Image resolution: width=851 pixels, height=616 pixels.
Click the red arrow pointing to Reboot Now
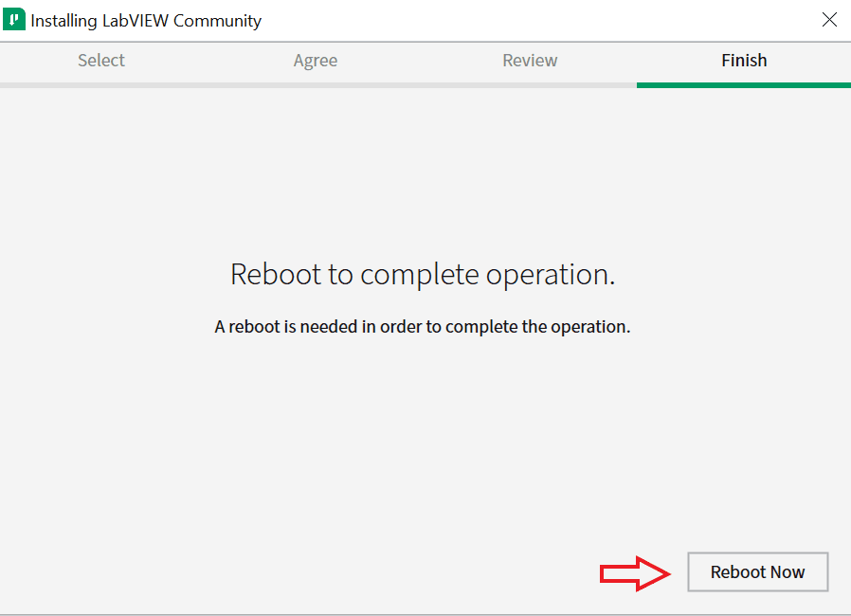[635, 573]
